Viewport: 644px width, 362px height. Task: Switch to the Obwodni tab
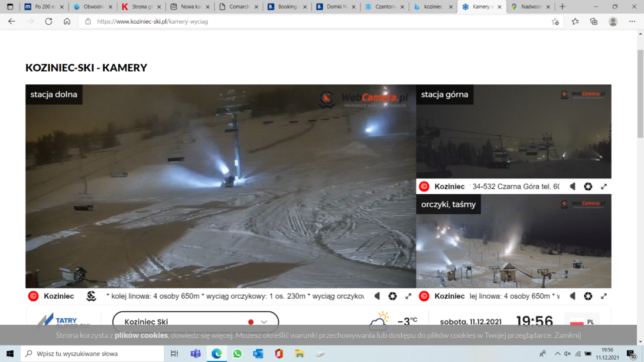pyautogui.click(x=93, y=6)
